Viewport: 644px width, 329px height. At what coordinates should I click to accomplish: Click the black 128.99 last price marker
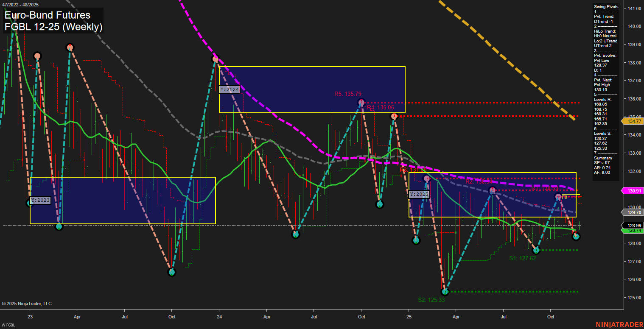(x=633, y=225)
